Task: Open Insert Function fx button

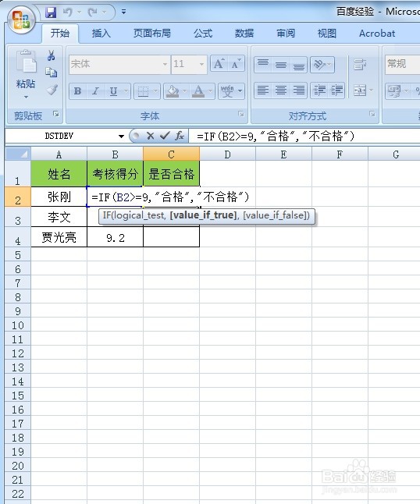Action: [x=180, y=136]
